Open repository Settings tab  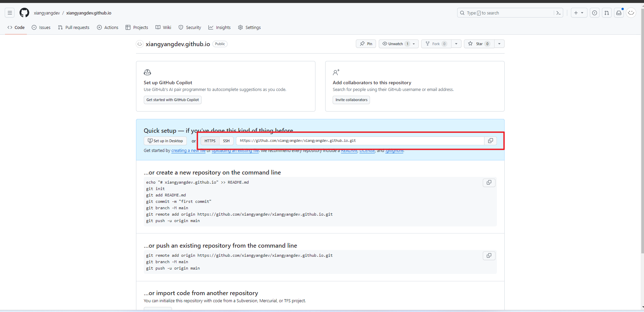coord(249,27)
